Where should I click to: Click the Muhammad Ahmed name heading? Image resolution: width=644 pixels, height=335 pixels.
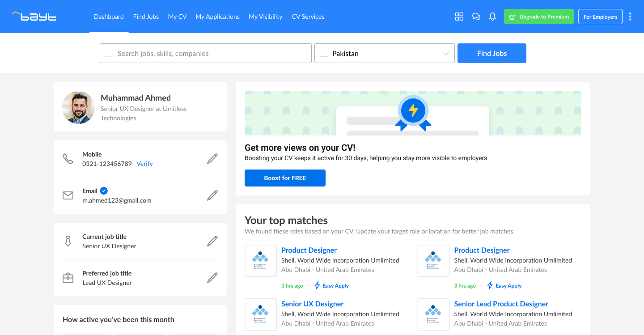click(x=136, y=98)
